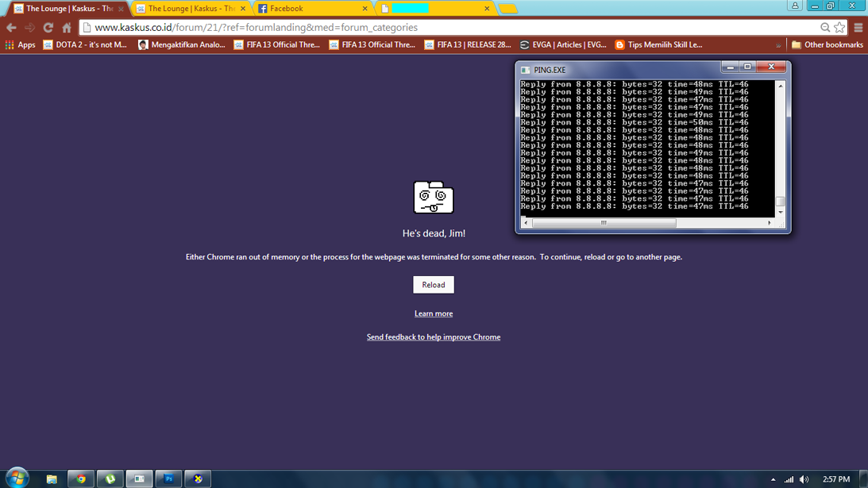Close the Facebook tab
The width and height of the screenshot is (868, 488).
(365, 8)
